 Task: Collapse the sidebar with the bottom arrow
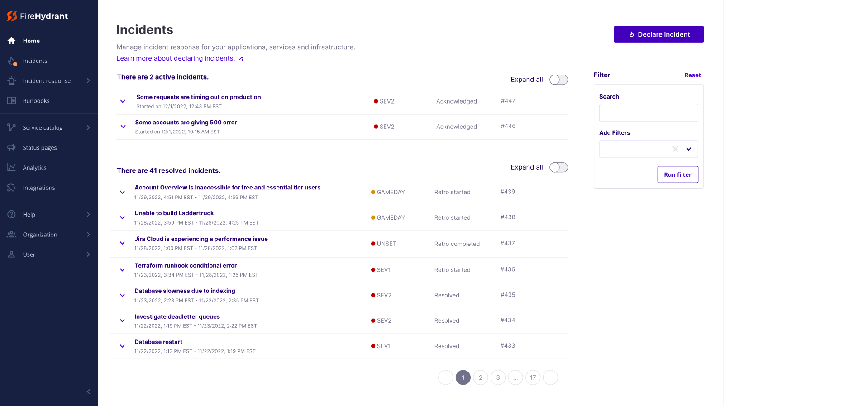pyautogui.click(x=88, y=391)
